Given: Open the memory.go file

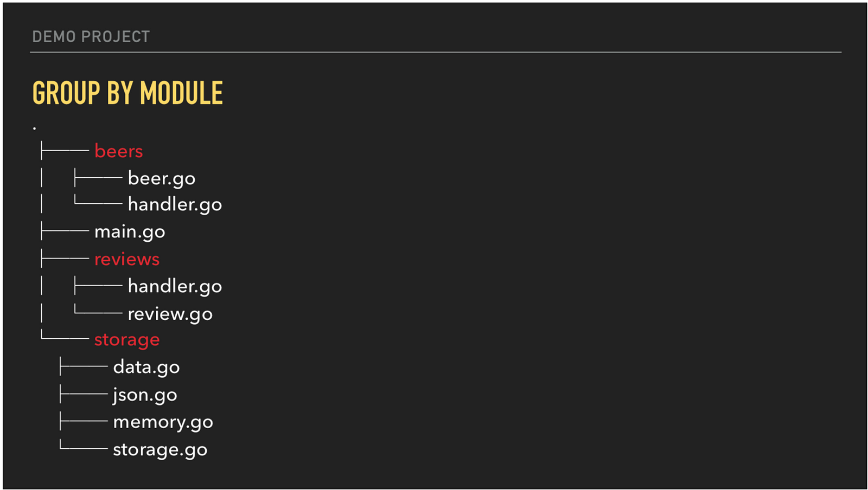Looking at the screenshot, I should 163,422.
